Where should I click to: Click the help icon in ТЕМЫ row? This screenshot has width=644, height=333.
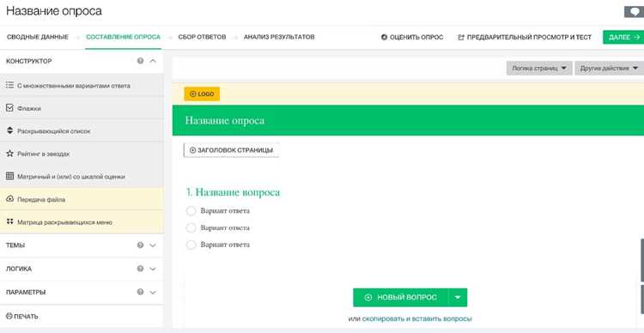[141, 245]
